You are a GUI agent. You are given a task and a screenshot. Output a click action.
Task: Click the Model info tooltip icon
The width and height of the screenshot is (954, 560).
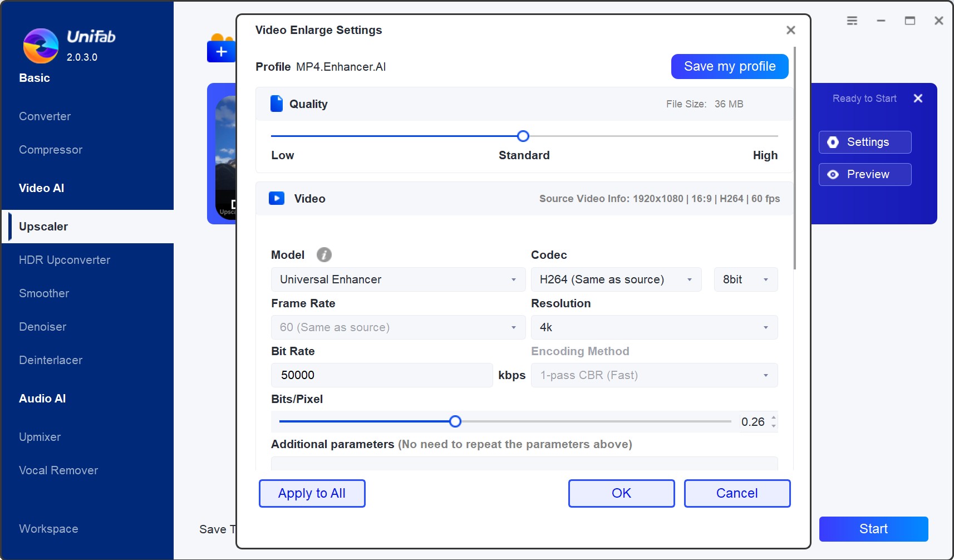tap(324, 254)
